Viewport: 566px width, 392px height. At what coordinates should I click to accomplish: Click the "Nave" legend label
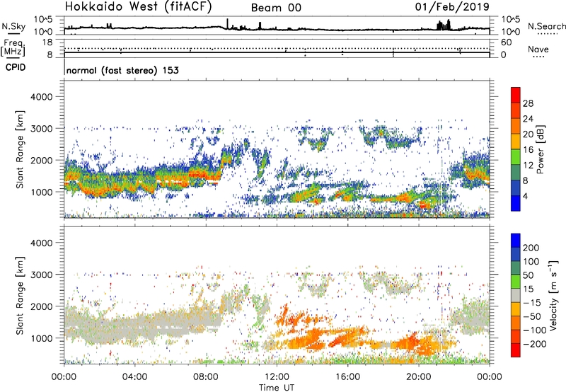[x=538, y=49]
